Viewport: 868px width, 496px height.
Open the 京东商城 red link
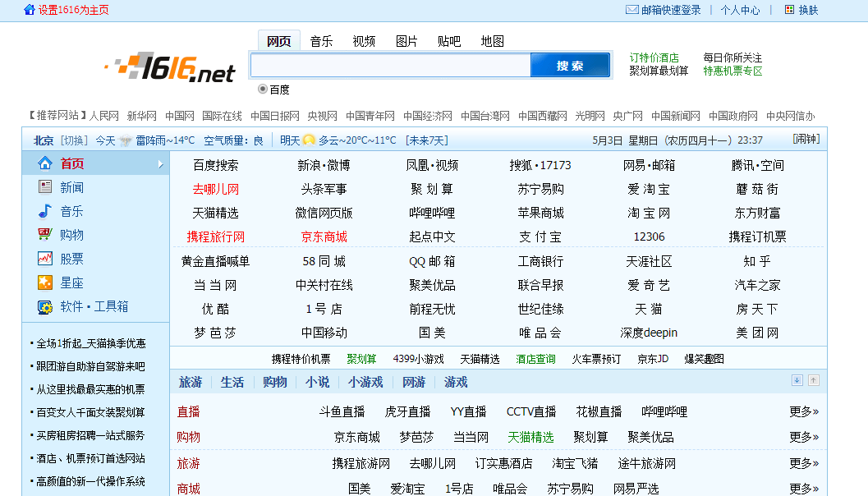tap(324, 237)
